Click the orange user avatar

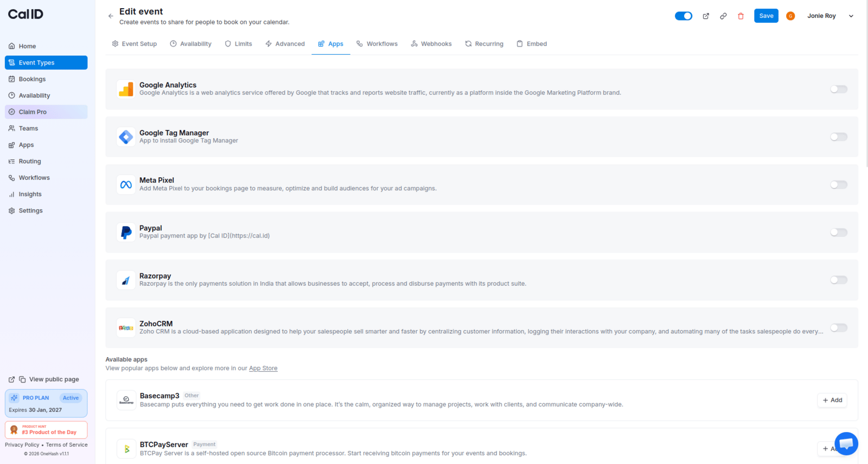click(x=790, y=16)
